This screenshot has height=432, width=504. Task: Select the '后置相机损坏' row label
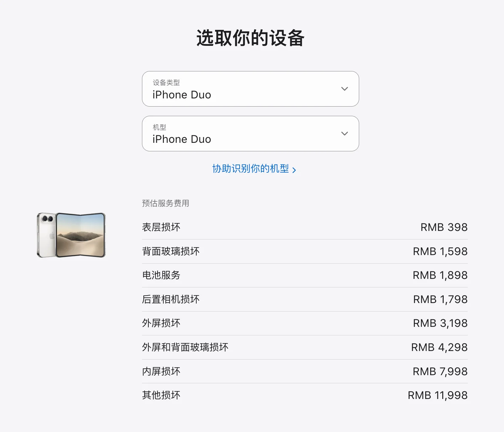[x=171, y=299]
